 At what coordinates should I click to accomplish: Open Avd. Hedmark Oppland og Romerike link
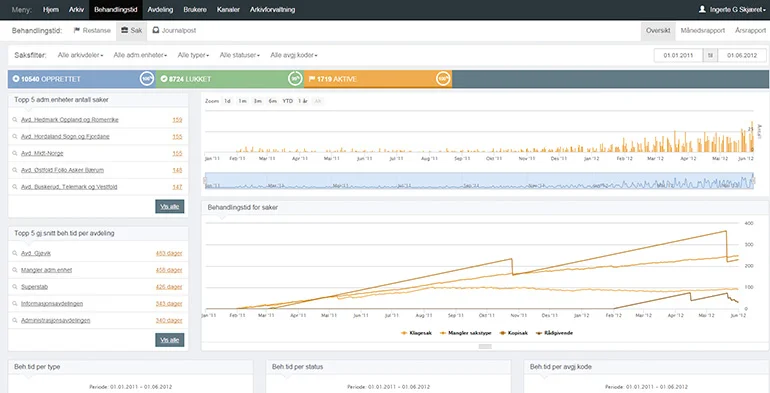click(x=70, y=120)
